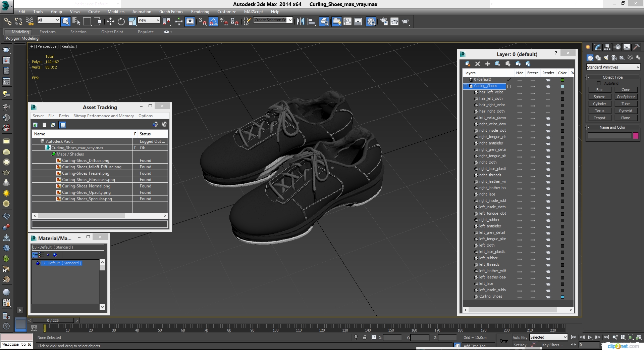644x350 pixels.
Task: Switch to the Object Paint ribbon tab
Action: pos(112,32)
